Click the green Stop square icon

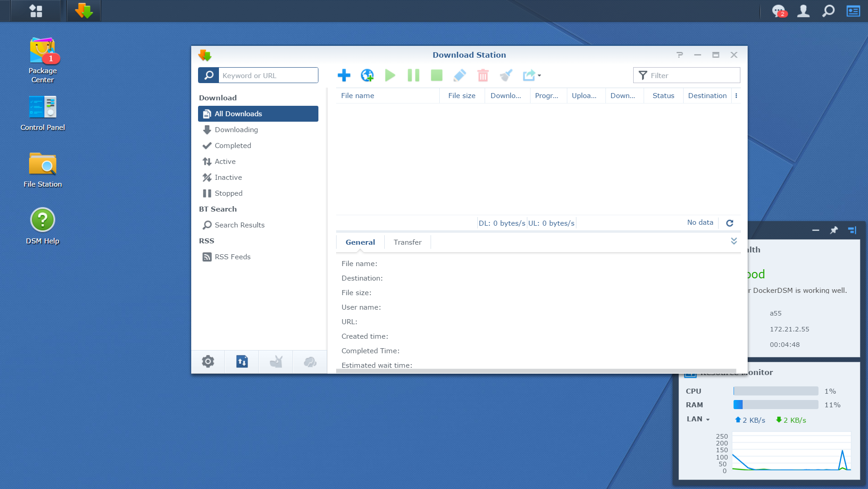[x=436, y=75]
